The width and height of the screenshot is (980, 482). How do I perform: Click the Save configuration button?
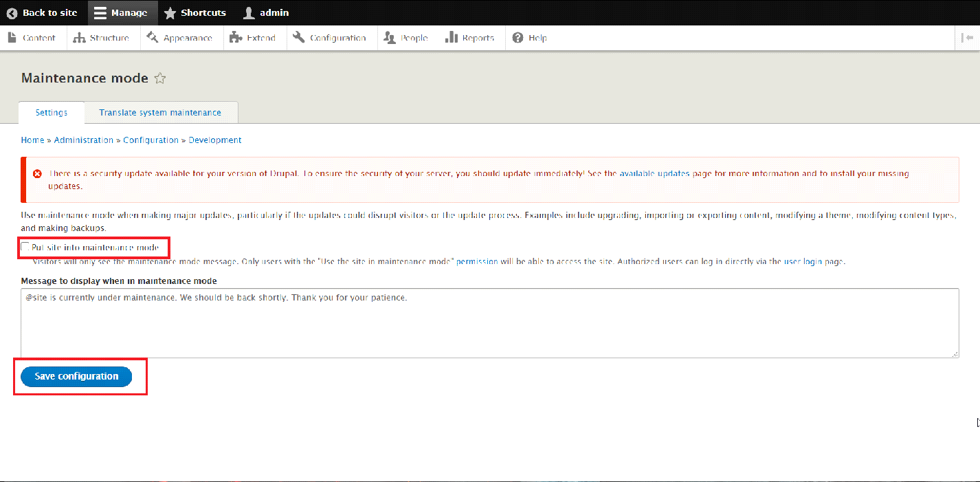[x=76, y=376]
